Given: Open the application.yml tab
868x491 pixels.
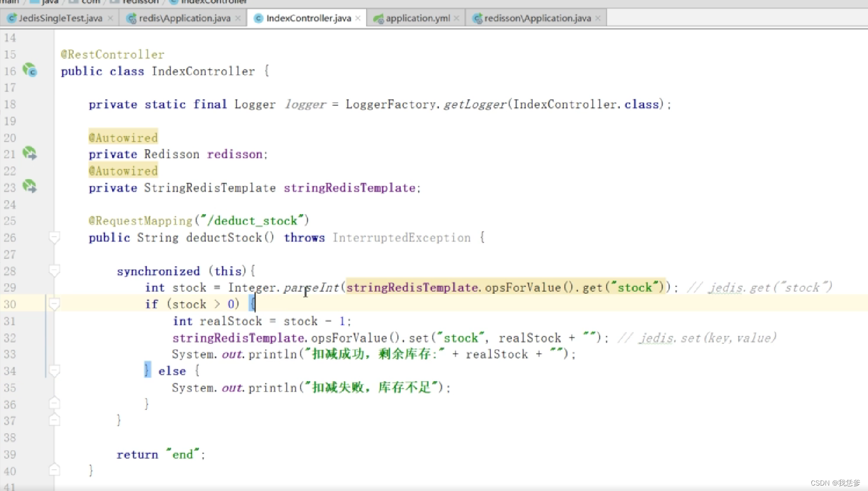Looking at the screenshot, I should pos(418,18).
